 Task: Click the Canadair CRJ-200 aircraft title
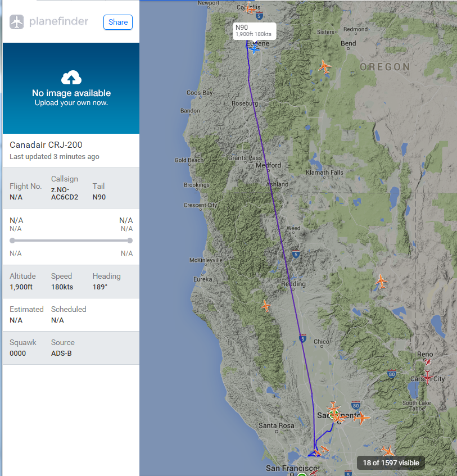pyautogui.click(x=46, y=145)
